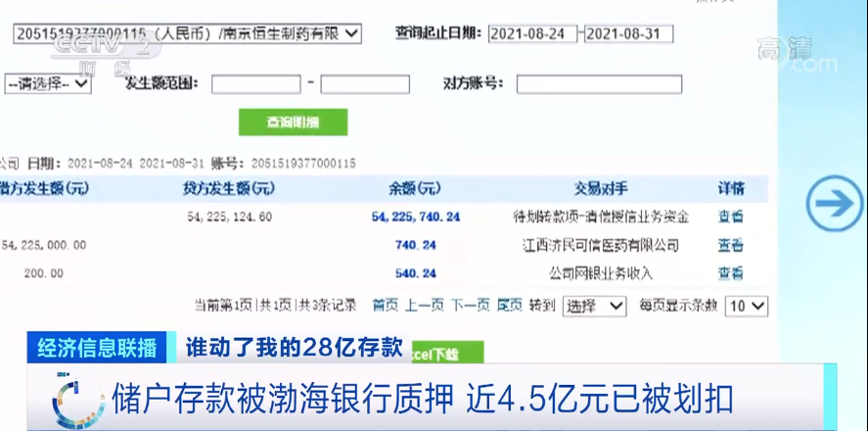
Task: Click the 贷方发生额(元) column header
Action: (229, 189)
